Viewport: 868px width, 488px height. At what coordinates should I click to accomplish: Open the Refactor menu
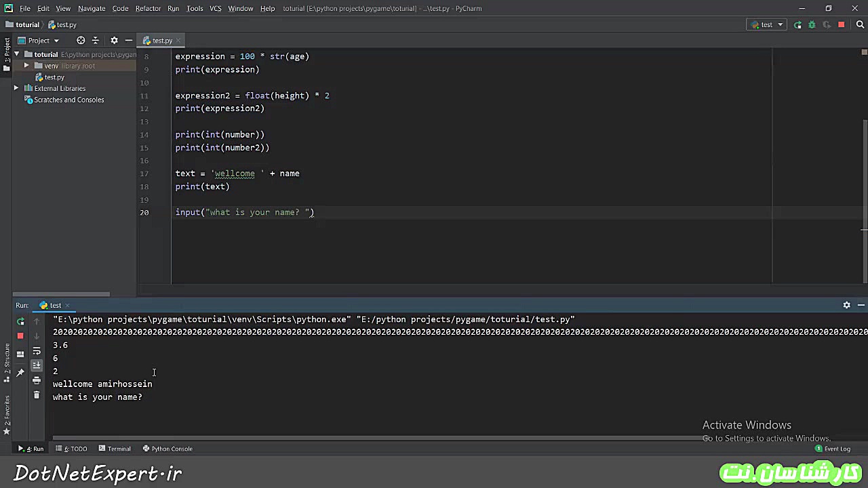coord(148,8)
